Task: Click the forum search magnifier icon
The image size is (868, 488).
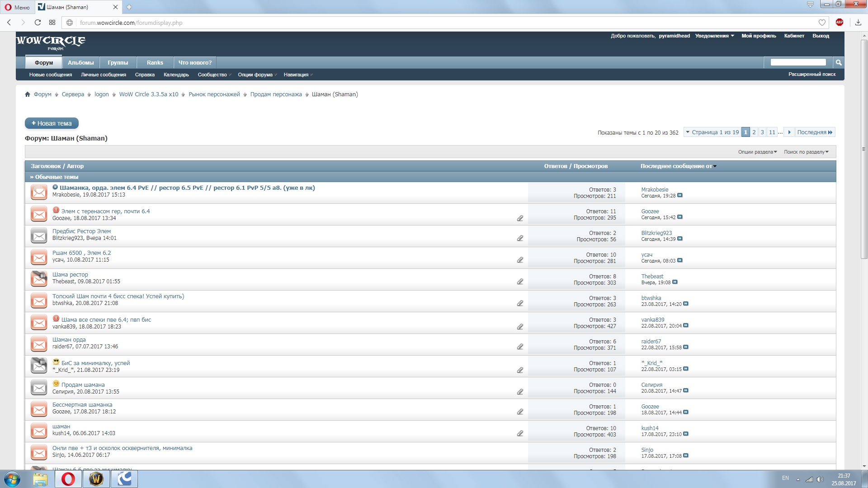Action: (838, 62)
